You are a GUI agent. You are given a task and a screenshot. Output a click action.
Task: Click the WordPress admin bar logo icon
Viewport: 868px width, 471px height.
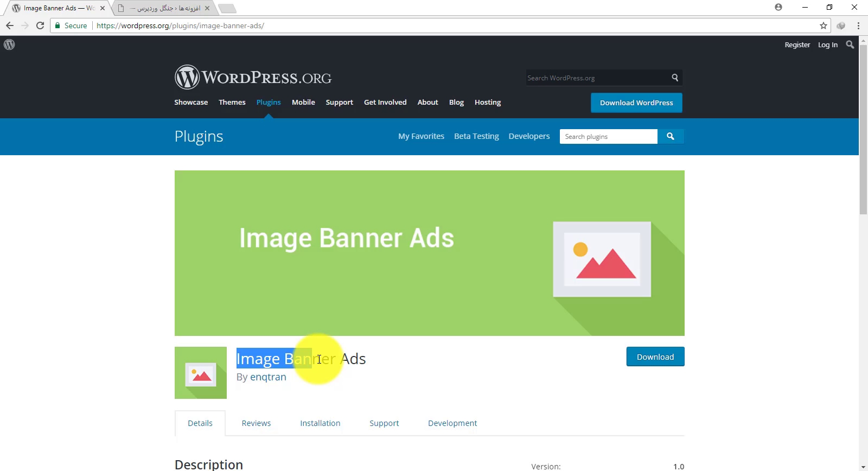pos(9,45)
